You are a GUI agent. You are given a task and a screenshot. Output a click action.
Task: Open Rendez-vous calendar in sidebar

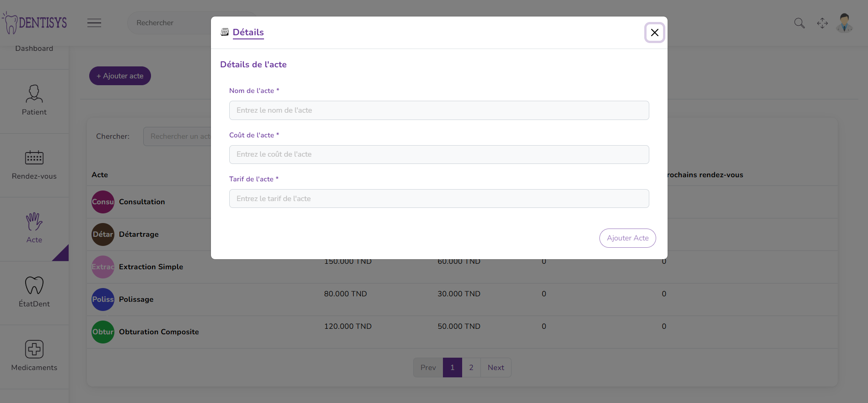point(34,158)
